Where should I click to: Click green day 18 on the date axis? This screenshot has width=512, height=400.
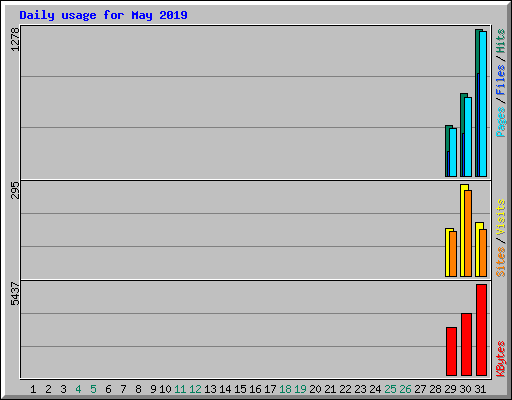click(x=285, y=389)
